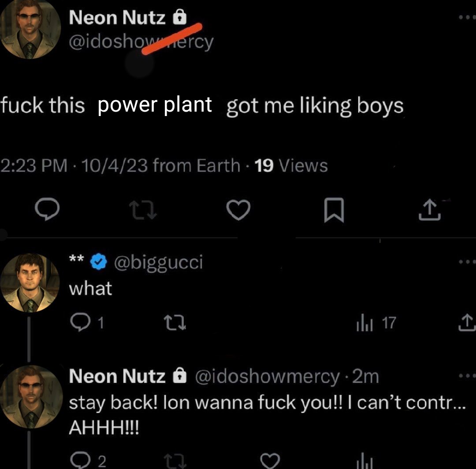Open comments on the 'stay back!' reply

(x=88, y=461)
